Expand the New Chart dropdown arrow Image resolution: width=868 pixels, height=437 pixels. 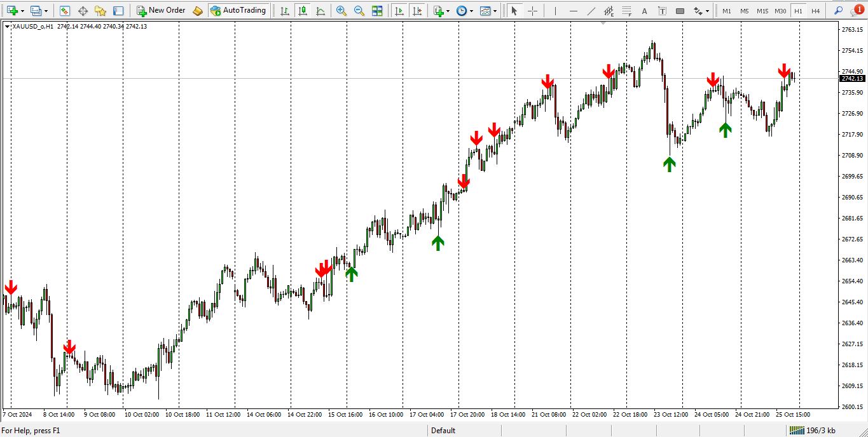pyautogui.click(x=23, y=11)
